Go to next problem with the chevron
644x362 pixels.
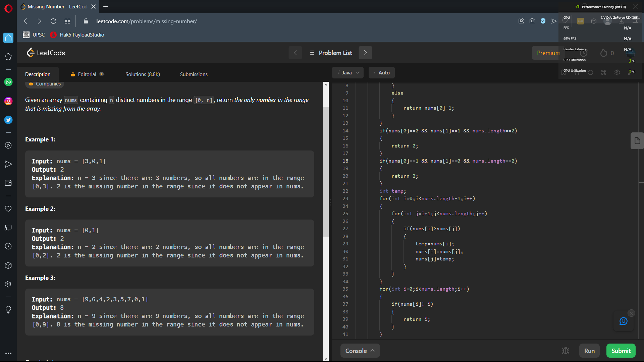365,53
